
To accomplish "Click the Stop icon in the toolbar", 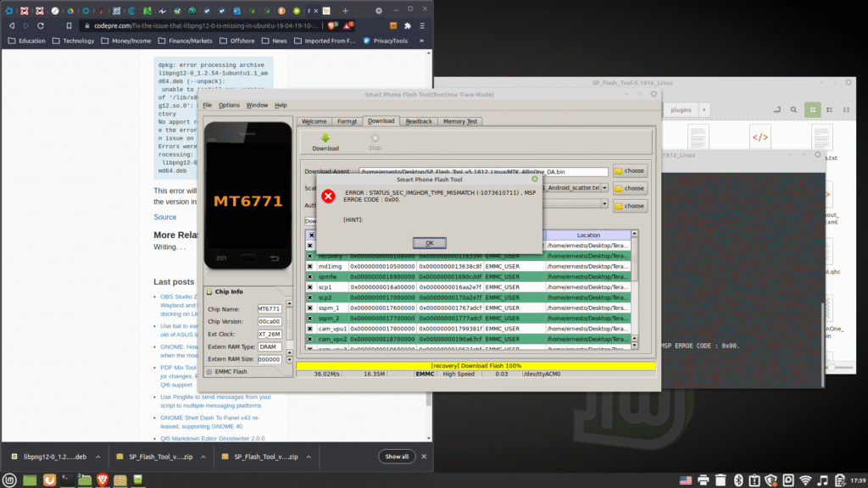I will [x=375, y=138].
